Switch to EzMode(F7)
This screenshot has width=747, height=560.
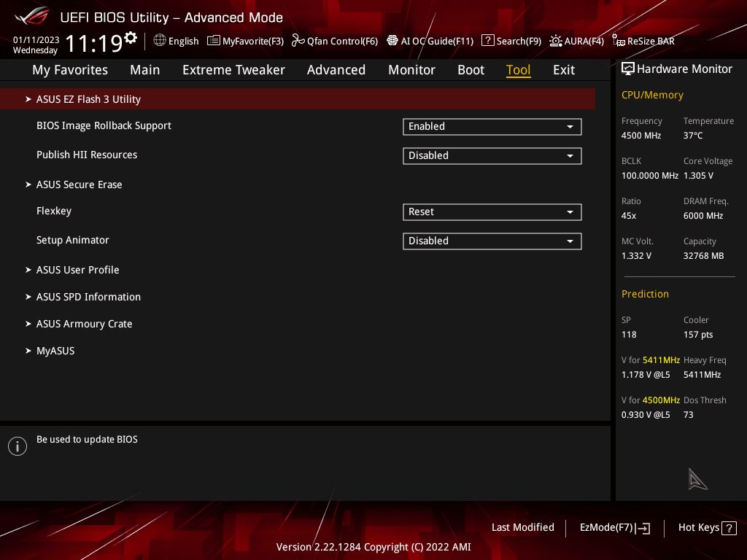tap(614, 528)
